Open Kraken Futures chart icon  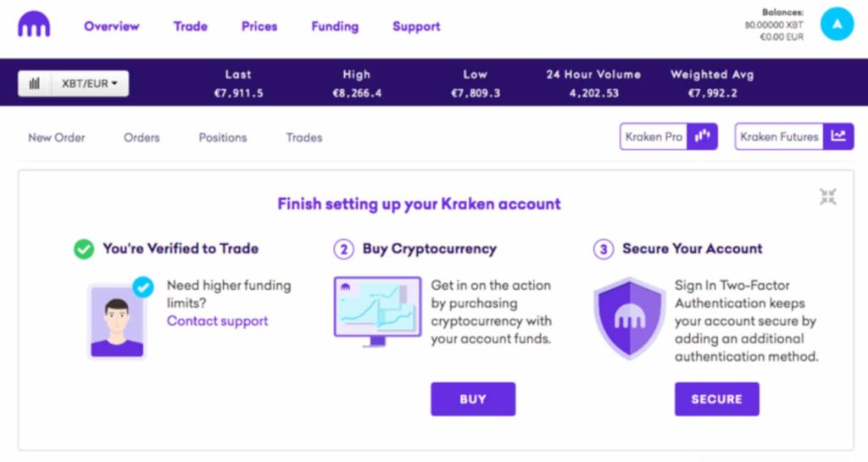pyautogui.click(x=838, y=136)
